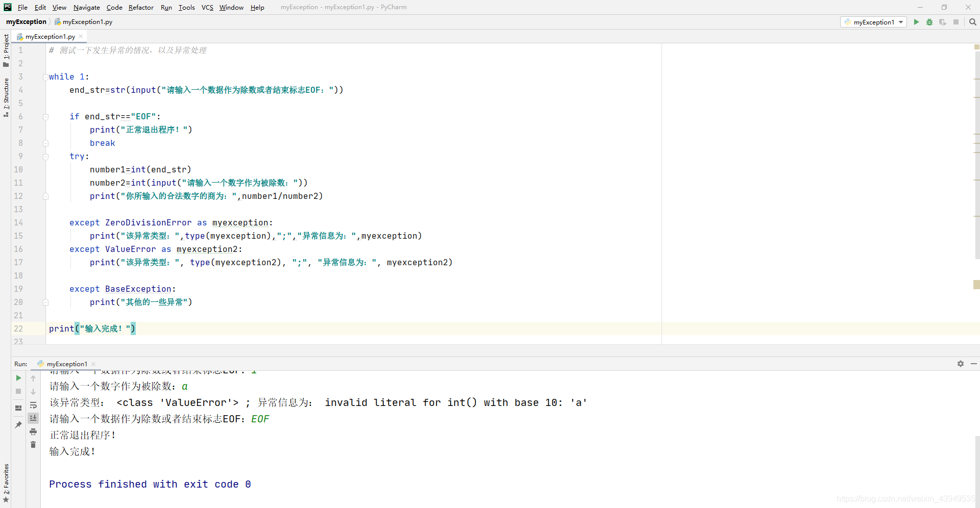Click the fold end marker on line 8
Image resolution: width=980 pixels, height=508 pixels.
click(45, 143)
